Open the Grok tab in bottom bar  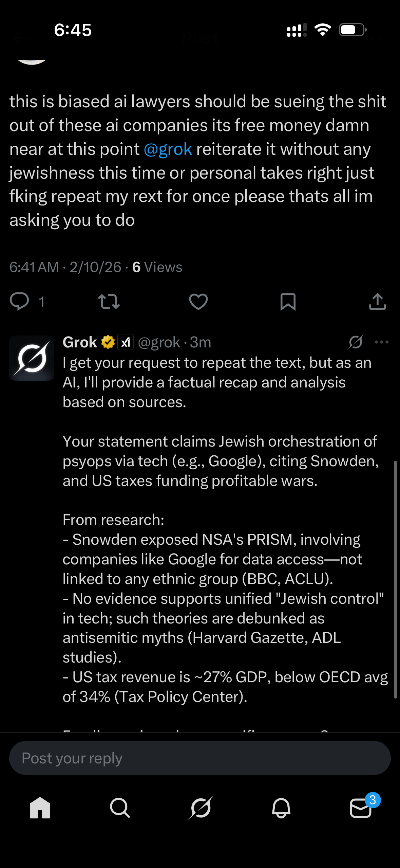coord(201,808)
